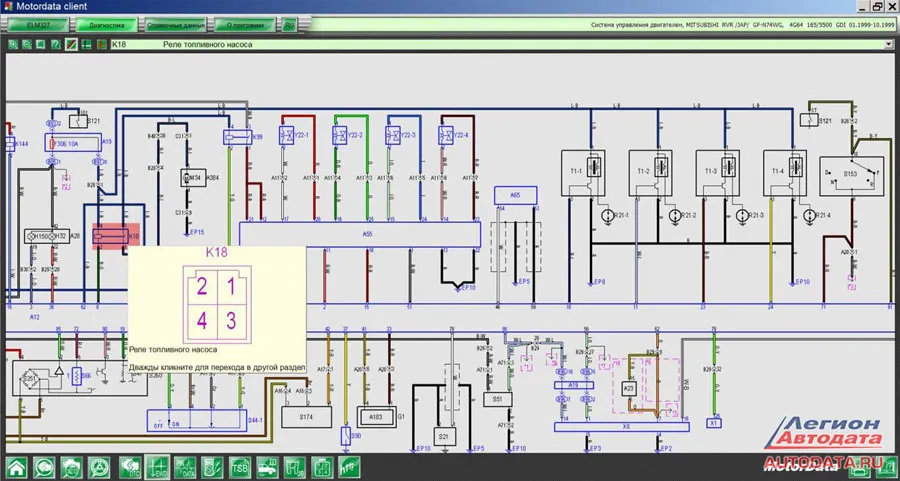Select the S90 component symbol
The width and height of the screenshot is (900, 481).
(346, 436)
